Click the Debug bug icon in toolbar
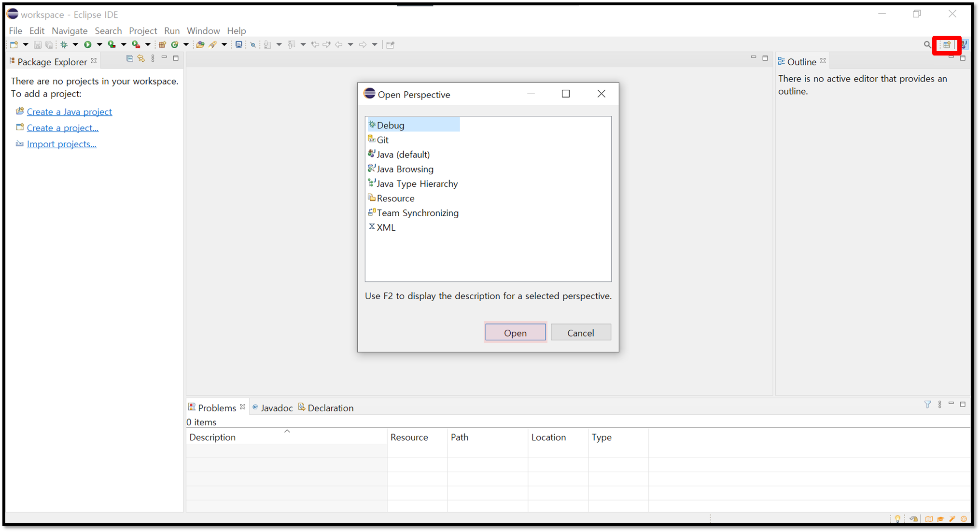980x532 pixels. (x=64, y=44)
